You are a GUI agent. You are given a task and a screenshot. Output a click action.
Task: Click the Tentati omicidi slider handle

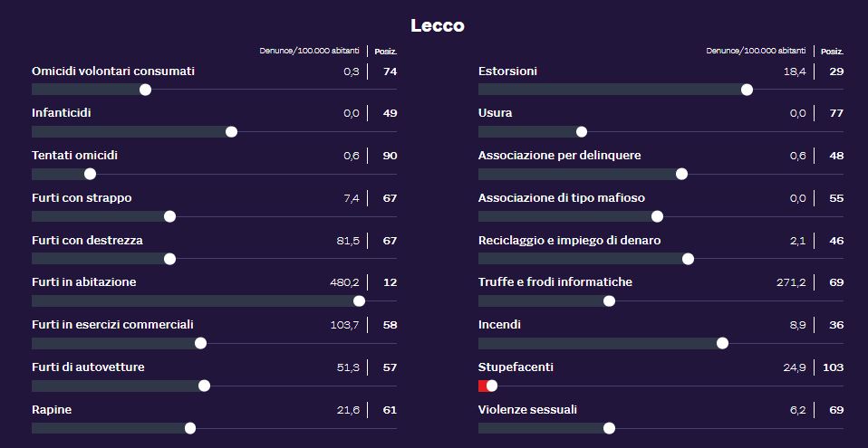(90, 174)
